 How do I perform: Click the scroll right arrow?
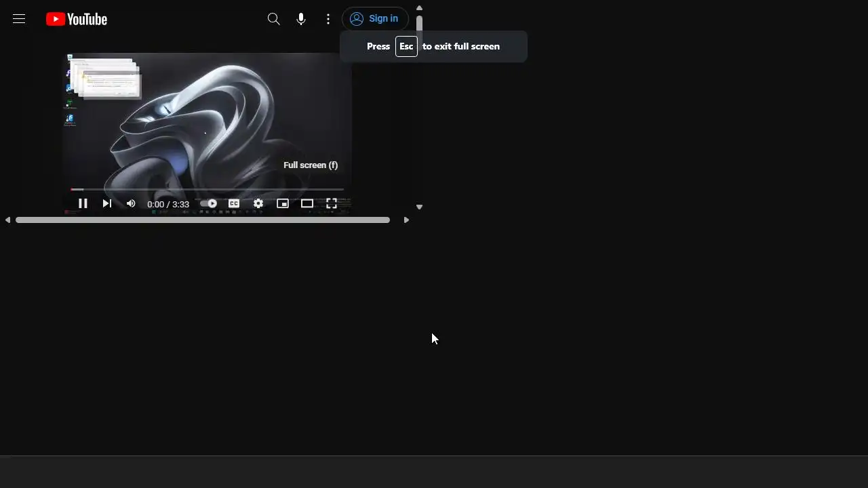click(406, 220)
